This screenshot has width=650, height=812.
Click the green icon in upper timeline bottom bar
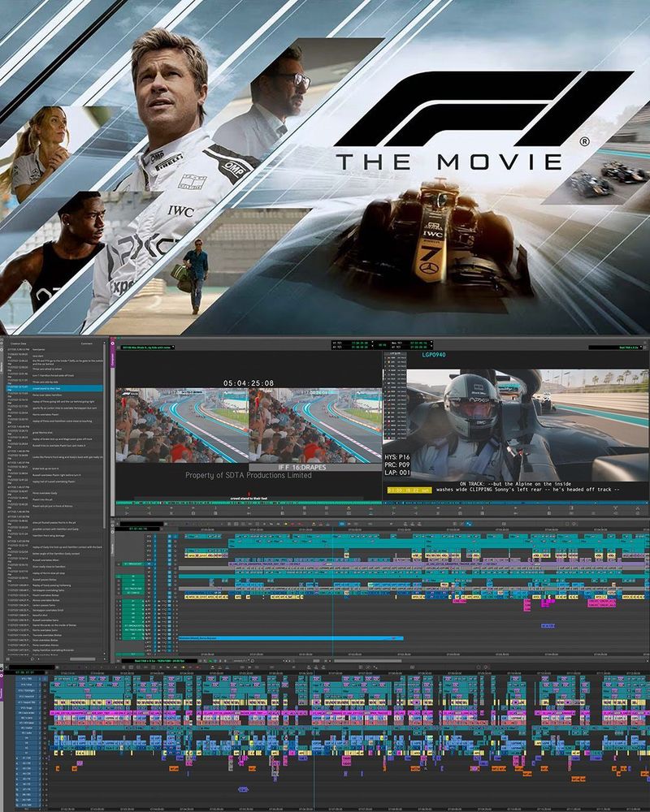click(x=210, y=661)
